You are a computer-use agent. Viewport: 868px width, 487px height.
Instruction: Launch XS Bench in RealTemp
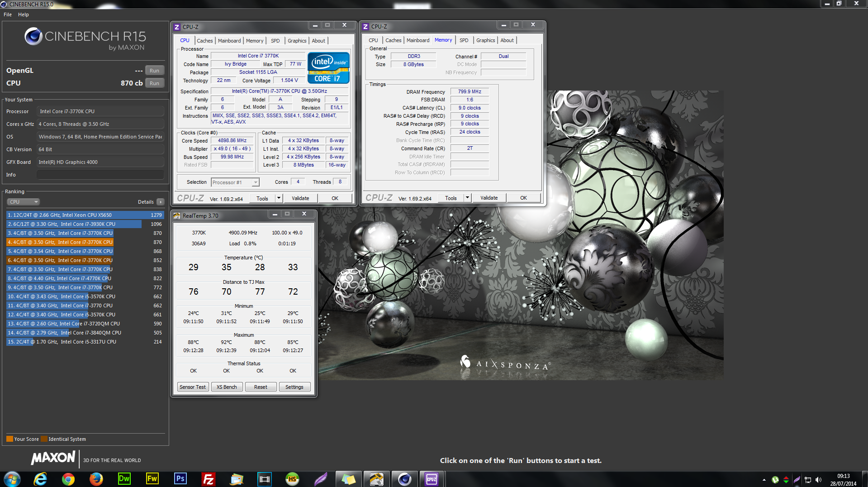(x=227, y=387)
